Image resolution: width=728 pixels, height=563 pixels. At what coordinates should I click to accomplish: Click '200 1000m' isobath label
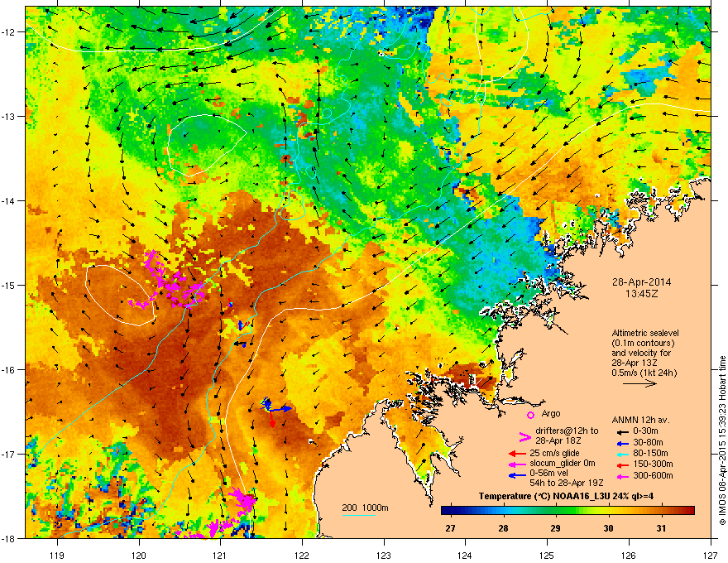pyautogui.click(x=365, y=508)
